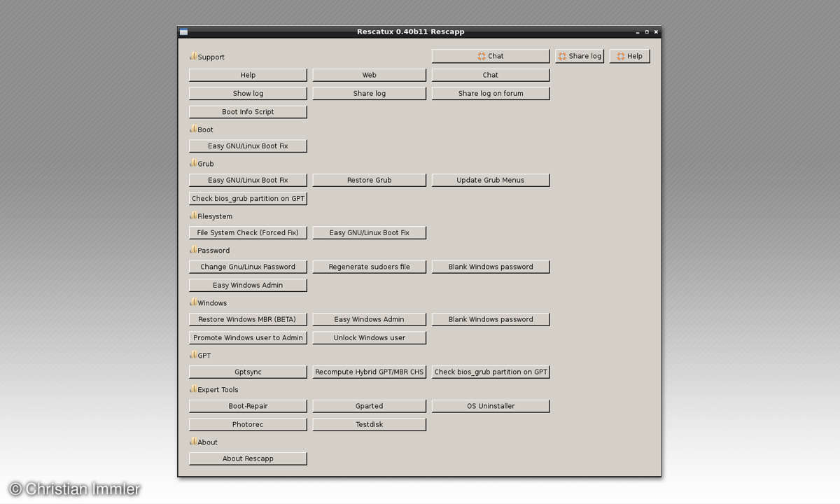This screenshot has width=840, height=504.
Task: Open the Web support button
Action: coord(369,75)
